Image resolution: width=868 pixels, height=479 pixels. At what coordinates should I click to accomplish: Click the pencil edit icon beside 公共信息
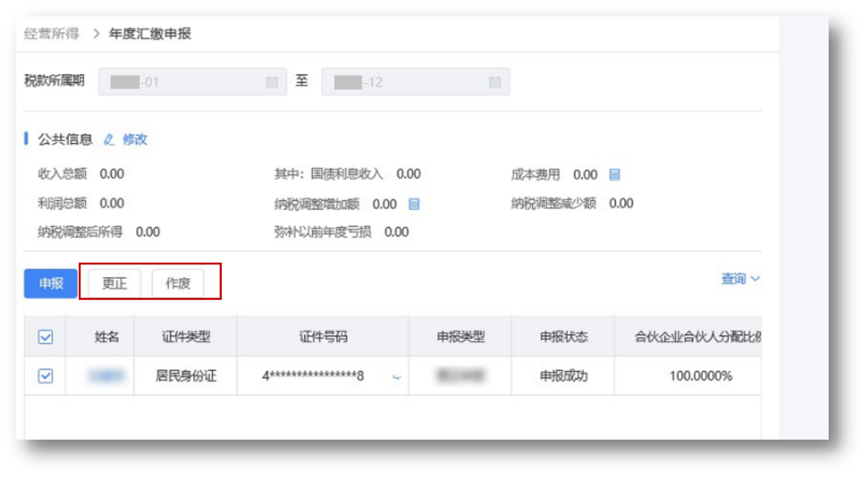(109, 140)
